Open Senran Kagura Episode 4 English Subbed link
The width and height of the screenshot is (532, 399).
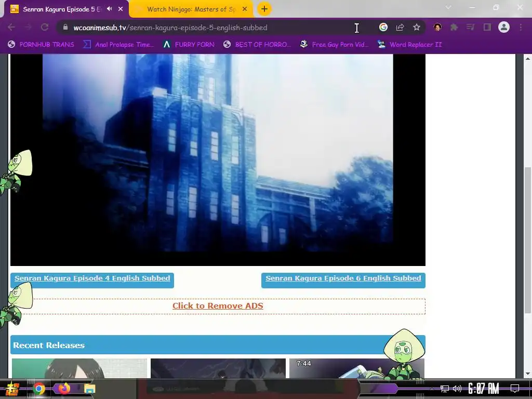(x=92, y=278)
